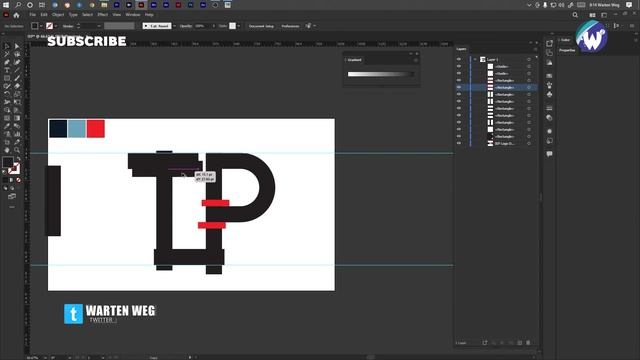Screen dimensions: 640x360
Task: Open the stroke weight dropdown
Action: 99,26
